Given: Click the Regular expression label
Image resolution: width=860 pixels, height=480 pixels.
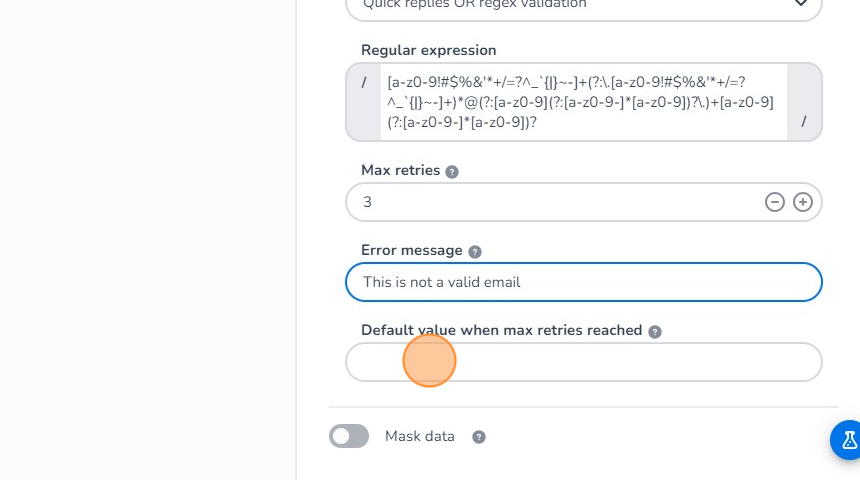Looking at the screenshot, I should [x=428, y=50].
